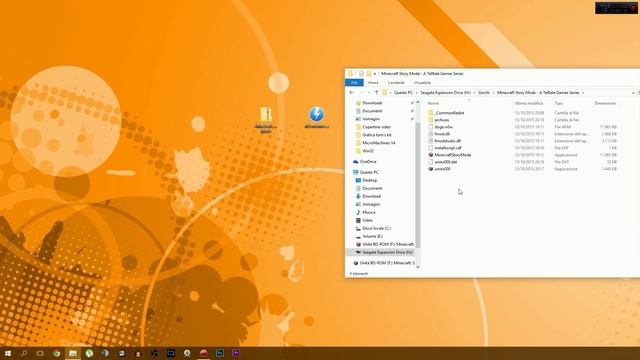Expand address bar history dropdown
640x360 pixels.
pyautogui.click(x=633, y=93)
